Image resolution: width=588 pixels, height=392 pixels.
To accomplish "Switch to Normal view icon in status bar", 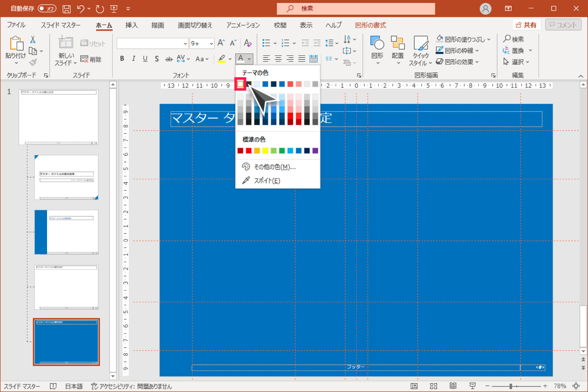I will 414,386.
